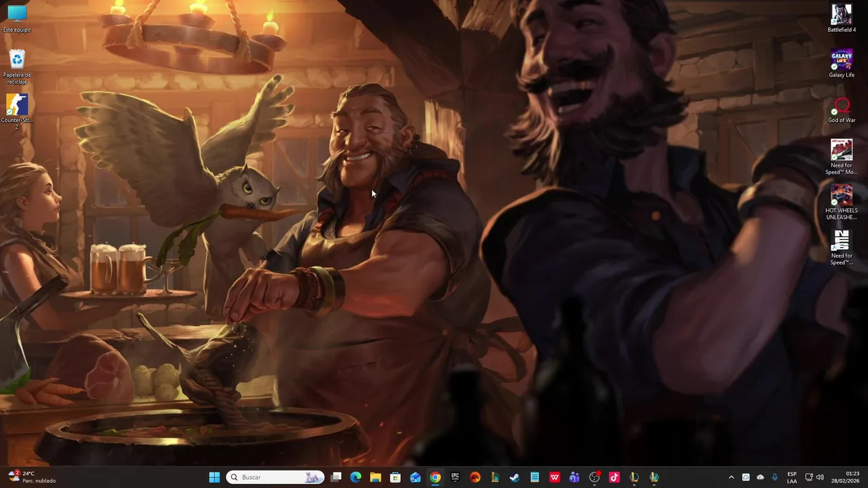Open Outlook from the taskbar
Image resolution: width=868 pixels, height=488 pixels.
(x=415, y=477)
